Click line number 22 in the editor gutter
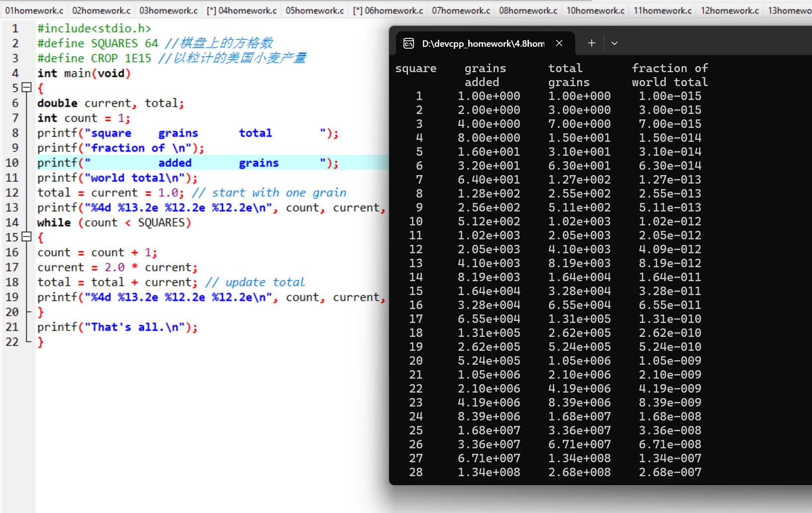This screenshot has width=812, height=513. 12,342
